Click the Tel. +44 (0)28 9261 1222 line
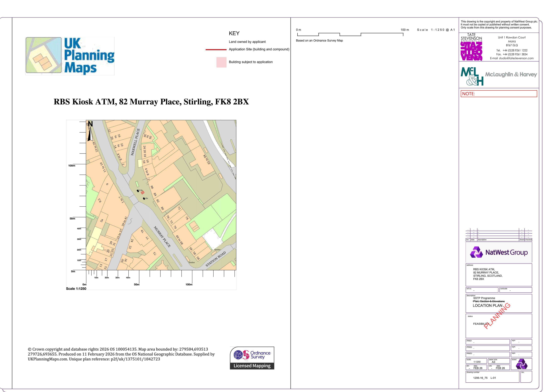The width and height of the screenshot is (555, 392). 512,50
